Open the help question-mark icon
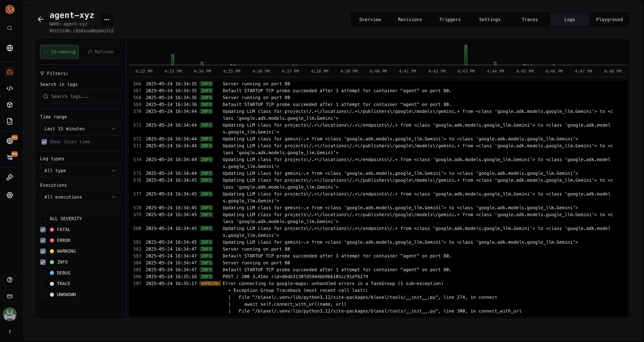644x342 pixels. 10,280
